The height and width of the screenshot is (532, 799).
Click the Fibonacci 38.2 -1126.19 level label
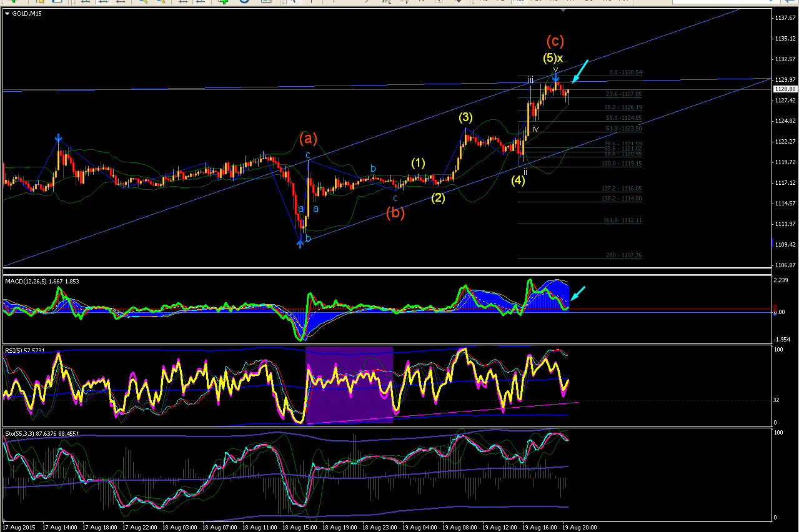[x=624, y=107]
